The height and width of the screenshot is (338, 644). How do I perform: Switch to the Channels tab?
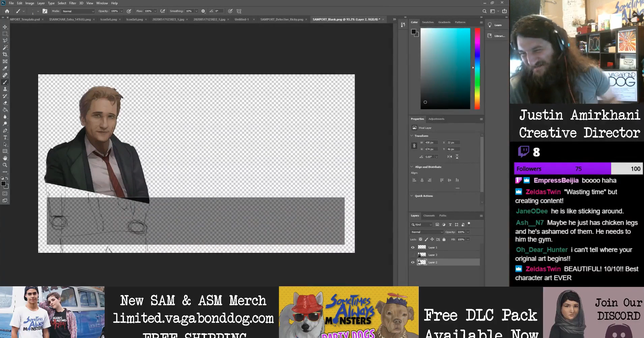429,216
